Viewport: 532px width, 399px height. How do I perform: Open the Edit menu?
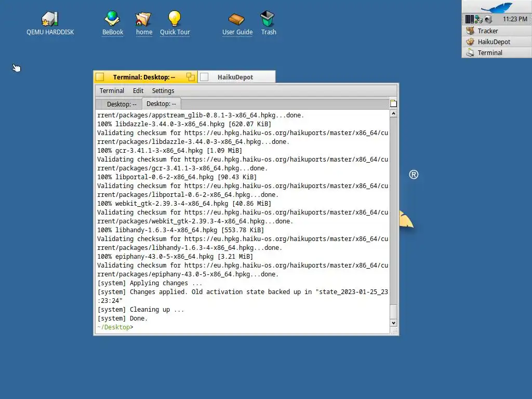pos(138,90)
